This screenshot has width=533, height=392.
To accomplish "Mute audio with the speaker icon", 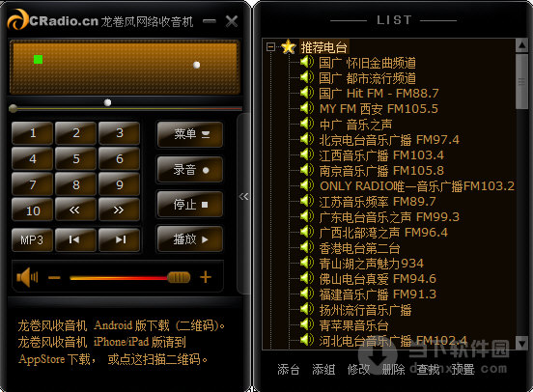I will click(27, 277).
